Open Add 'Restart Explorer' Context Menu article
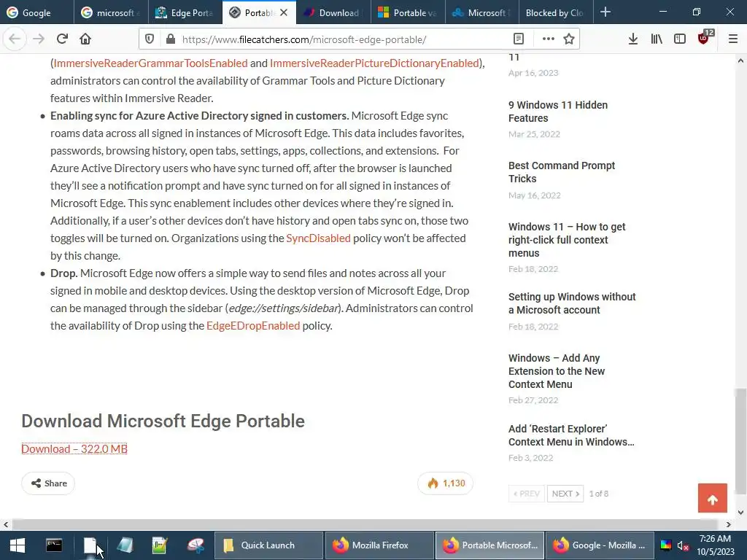The width and height of the screenshot is (747, 560). [x=571, y=435]
